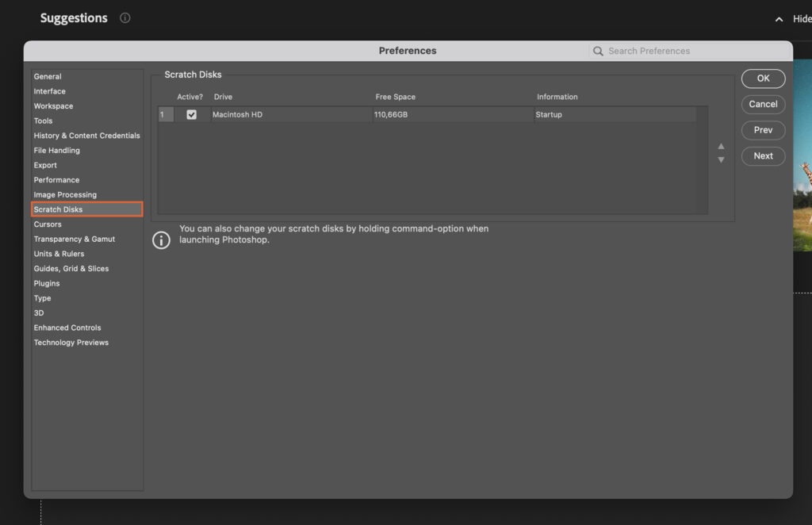Click the giraffe image thumbnail
The image size is (812, 525).
point(802,159)
